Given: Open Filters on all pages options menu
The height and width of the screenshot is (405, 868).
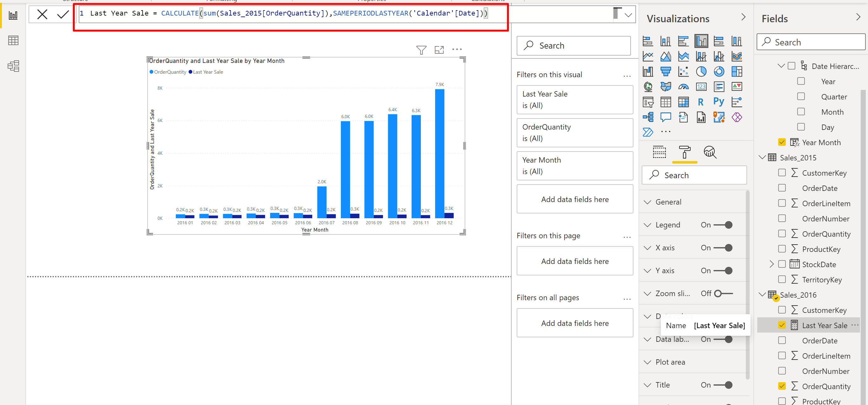Looking at the screenshot, I should point(627,299).
